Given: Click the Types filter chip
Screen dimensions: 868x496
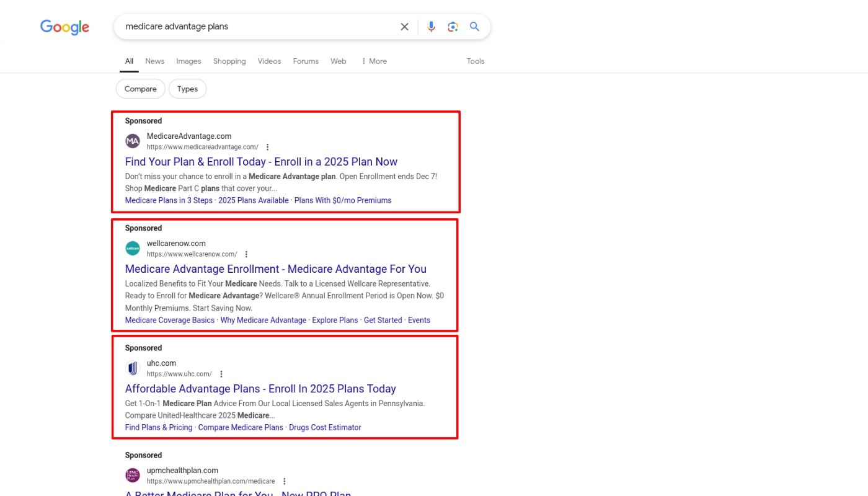Looking at the screenshot, I should [x=187, y=89].
